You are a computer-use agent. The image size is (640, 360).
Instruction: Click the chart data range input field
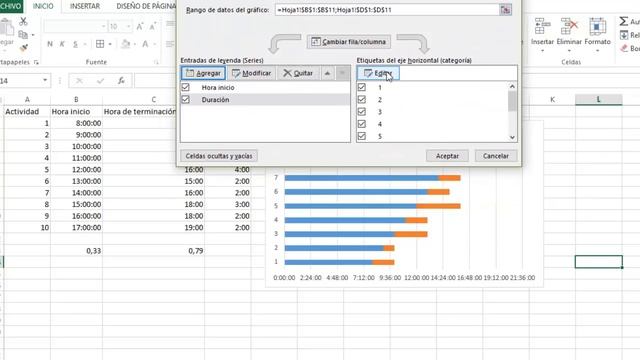point(387,10)
